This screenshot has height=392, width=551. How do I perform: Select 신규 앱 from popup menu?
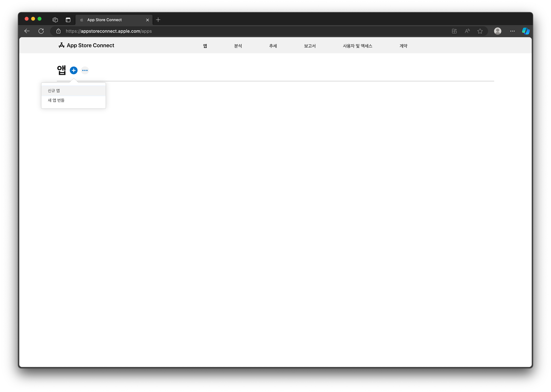pos(54,91)
